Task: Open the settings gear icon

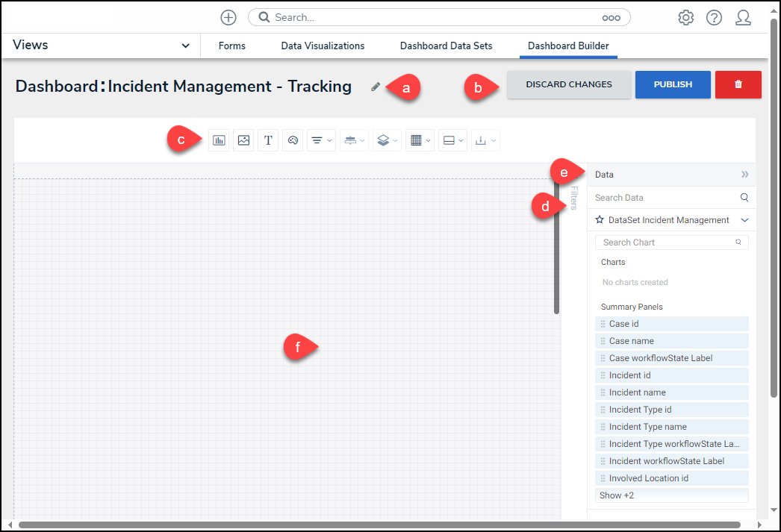Action: 685,18
